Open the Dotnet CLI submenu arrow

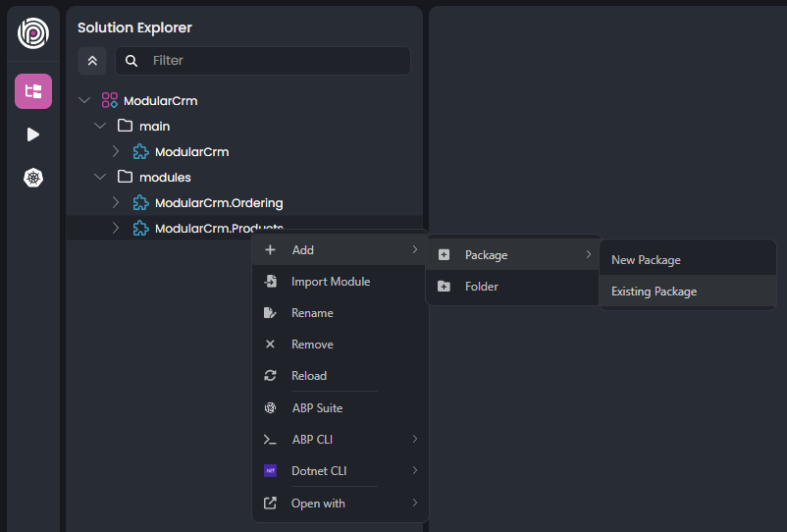[414, 470]
